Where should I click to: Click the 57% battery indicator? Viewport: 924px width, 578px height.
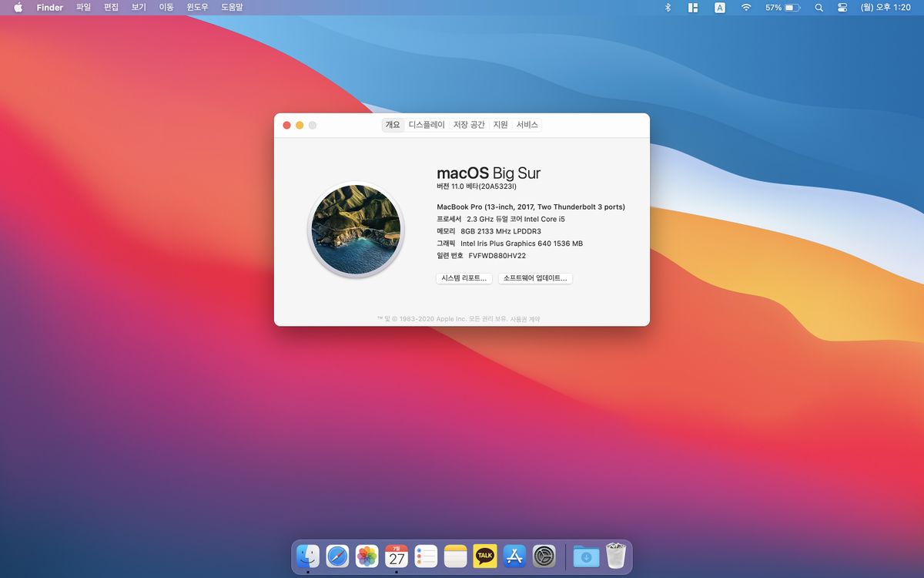pyautogui.click(x=783, y=7)
